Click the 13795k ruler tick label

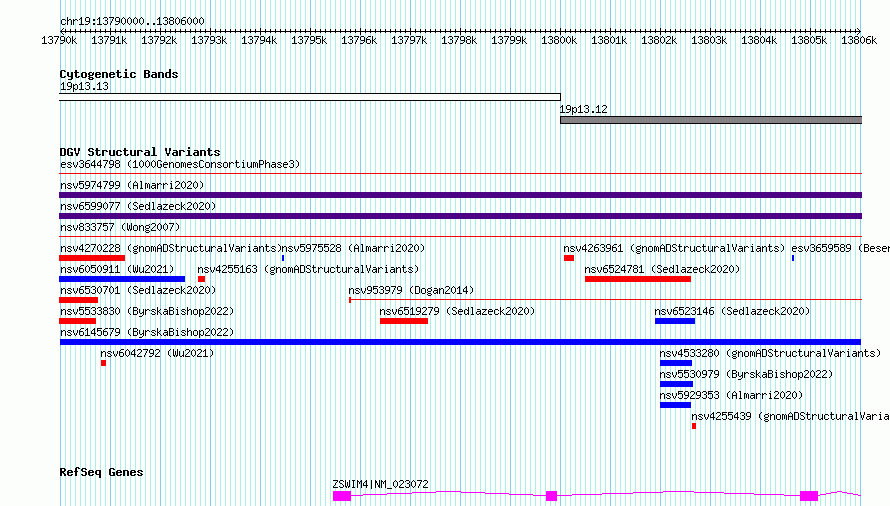(x=309, y=40)
